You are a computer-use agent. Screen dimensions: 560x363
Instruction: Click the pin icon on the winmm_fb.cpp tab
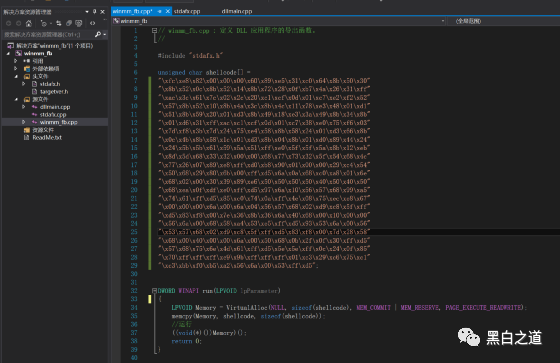(x=160, y=11)
